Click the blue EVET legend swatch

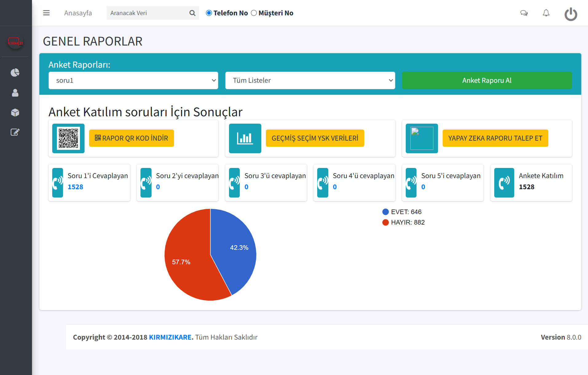tap(385, 212)
